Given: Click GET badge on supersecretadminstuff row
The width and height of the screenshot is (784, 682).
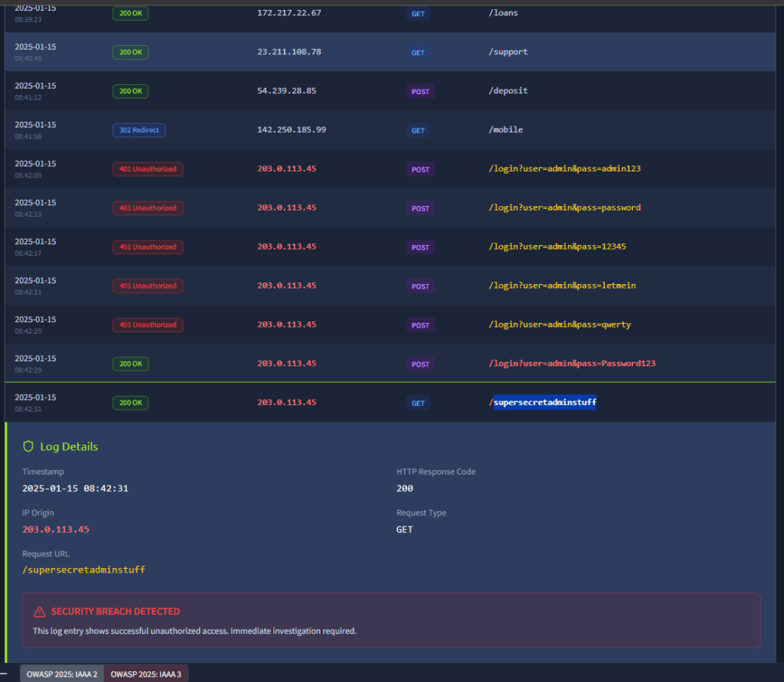Looking at the screenshot, I should [418, 403].
